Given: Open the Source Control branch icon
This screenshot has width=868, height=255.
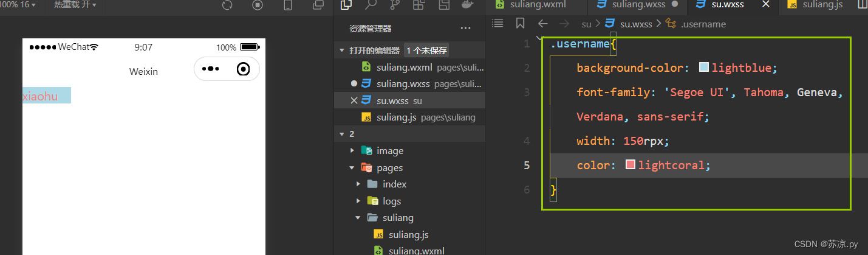Looking at the screenshot, I should point(395,5).
